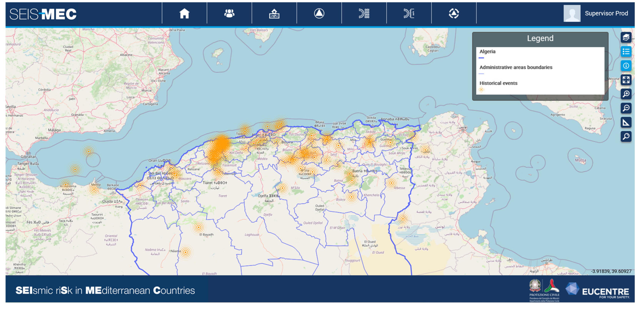Click the sixth navbar risk icon
Screen dimensions: 644x309
[x=409, y=13]
